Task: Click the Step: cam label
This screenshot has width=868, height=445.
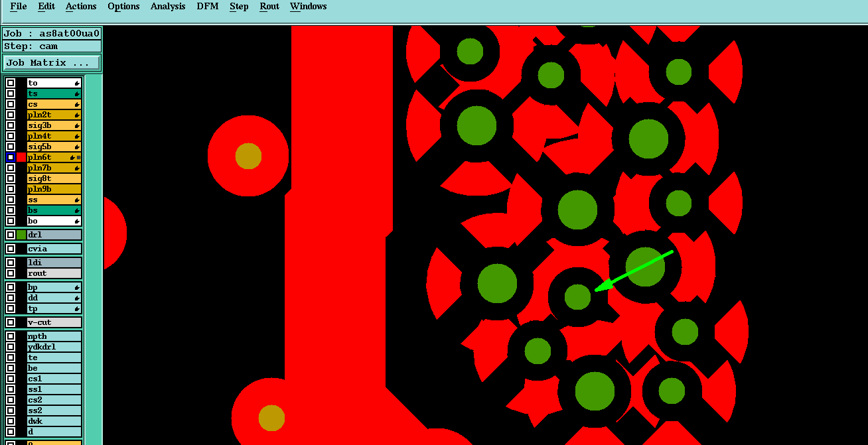Action: pyautogui.click(x=52, y=46)
